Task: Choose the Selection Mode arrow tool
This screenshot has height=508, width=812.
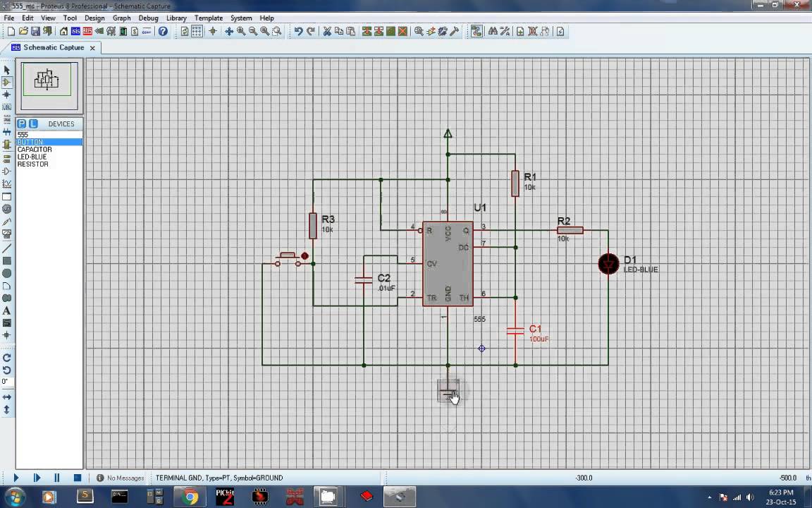Action: pyautogui.click(x=7, y=70)
